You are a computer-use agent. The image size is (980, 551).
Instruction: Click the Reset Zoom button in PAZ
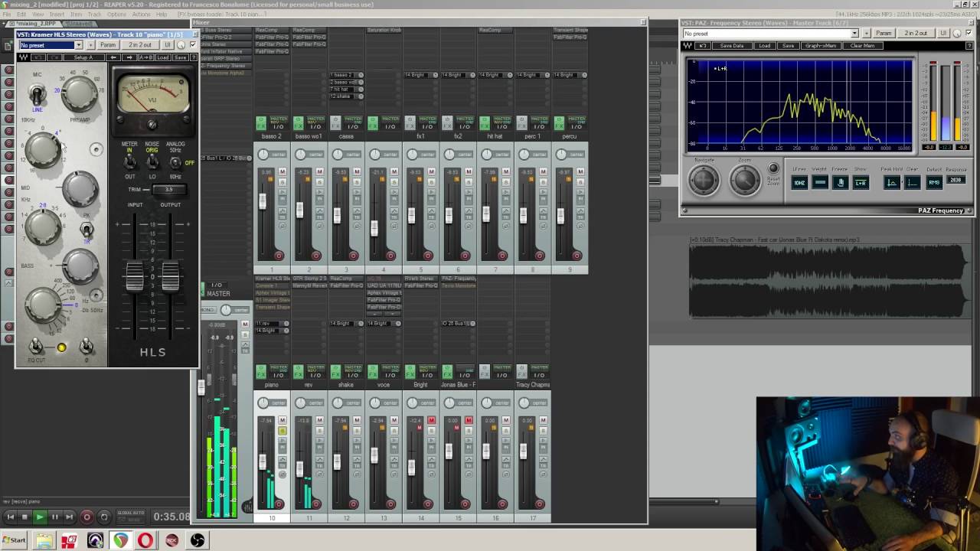point(773,168)
